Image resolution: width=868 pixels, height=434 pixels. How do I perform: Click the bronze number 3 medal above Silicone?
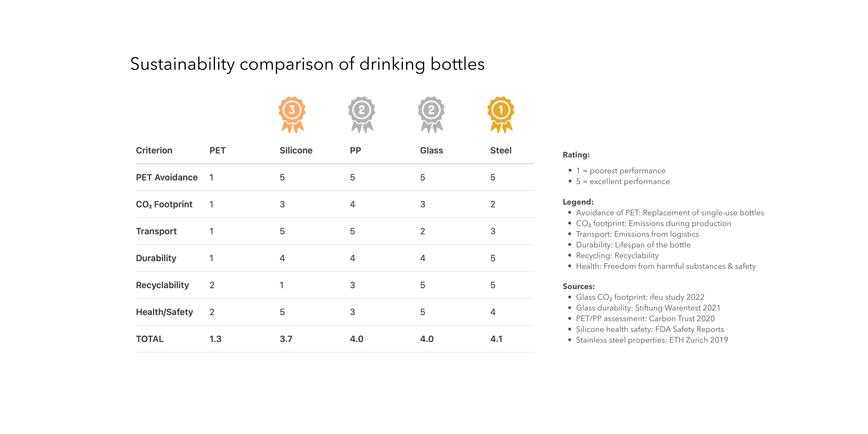[292, 114]
